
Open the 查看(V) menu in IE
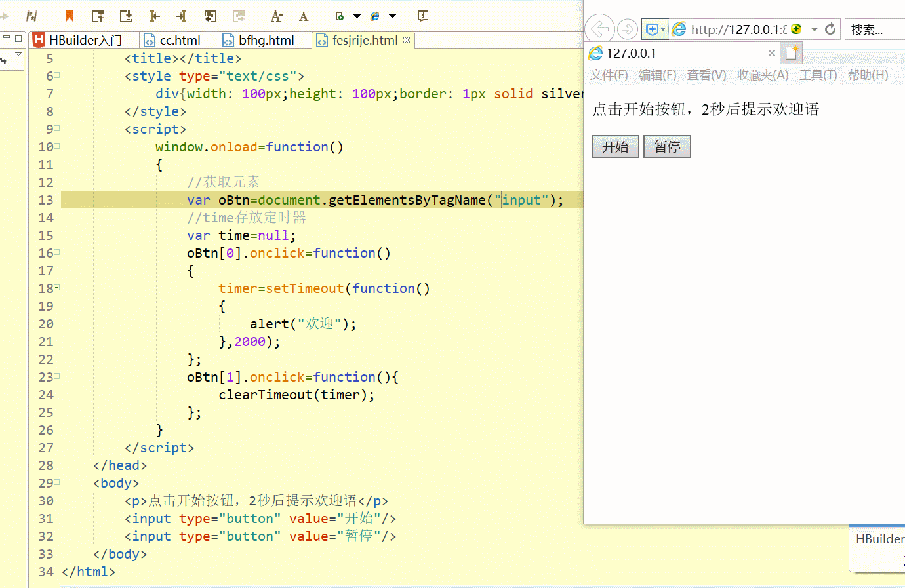pos(706,75)
